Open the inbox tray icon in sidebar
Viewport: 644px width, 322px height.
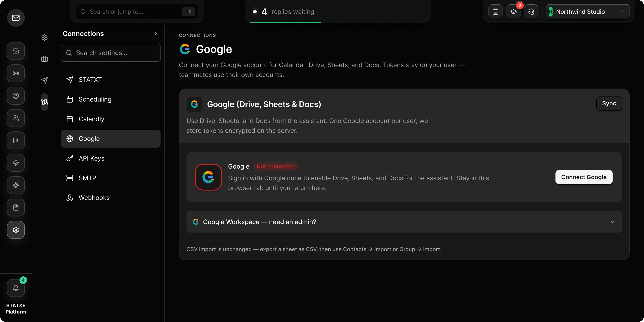[x=16, y=51]
